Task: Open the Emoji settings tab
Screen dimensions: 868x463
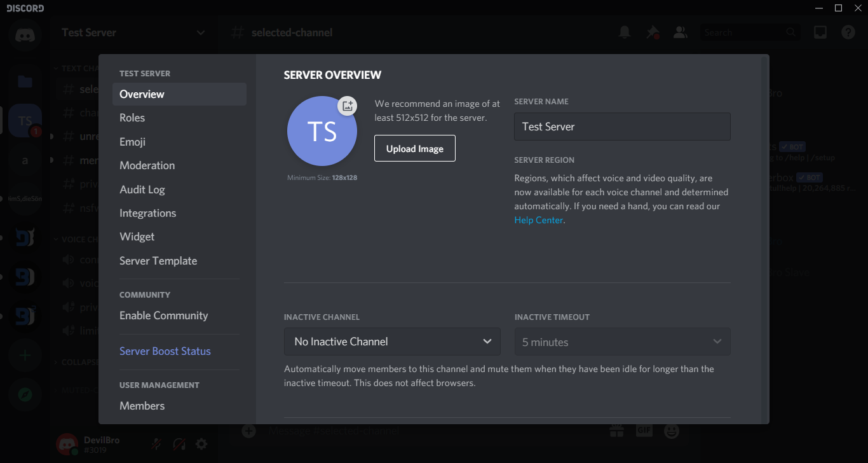Action: (x=180, y=142)
